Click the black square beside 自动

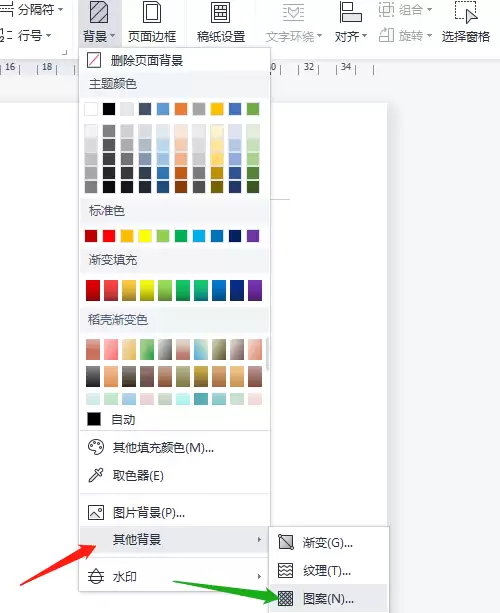pyautogui.click(x=94, y=419)
